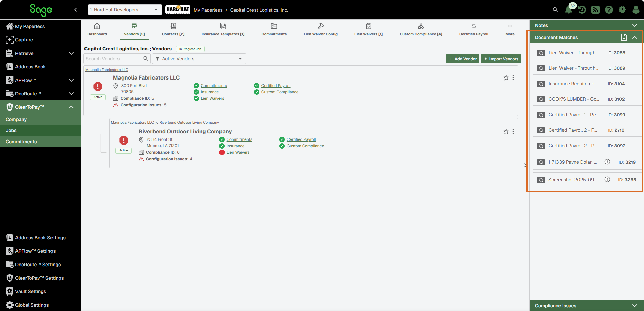
Task: Click Capital Crest Logistics, Inc. heading link
Action: click(x=116, y=49)
